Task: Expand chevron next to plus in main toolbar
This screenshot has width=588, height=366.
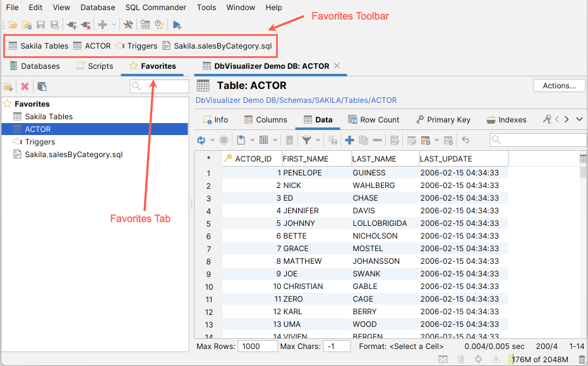Action: (114, 24)
